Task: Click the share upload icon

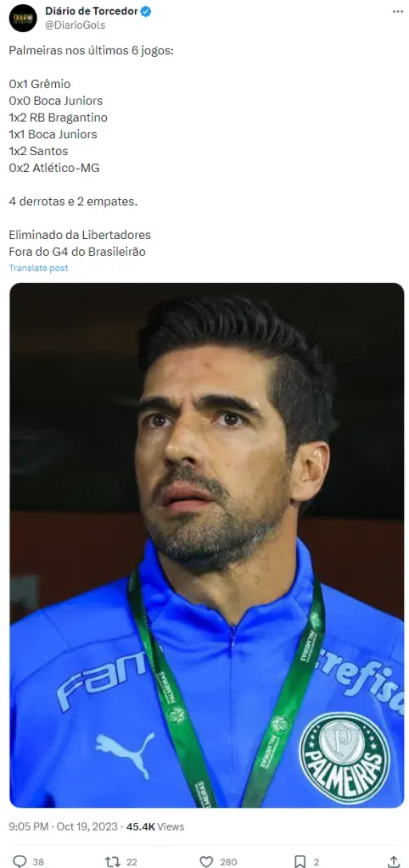Action: 394,861
